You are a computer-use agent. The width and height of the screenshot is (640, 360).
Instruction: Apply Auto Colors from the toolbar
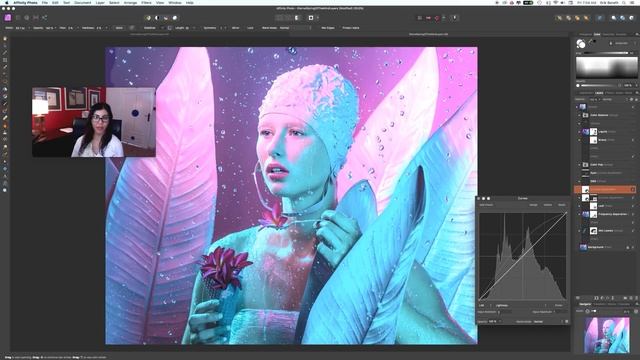point(166,18)
